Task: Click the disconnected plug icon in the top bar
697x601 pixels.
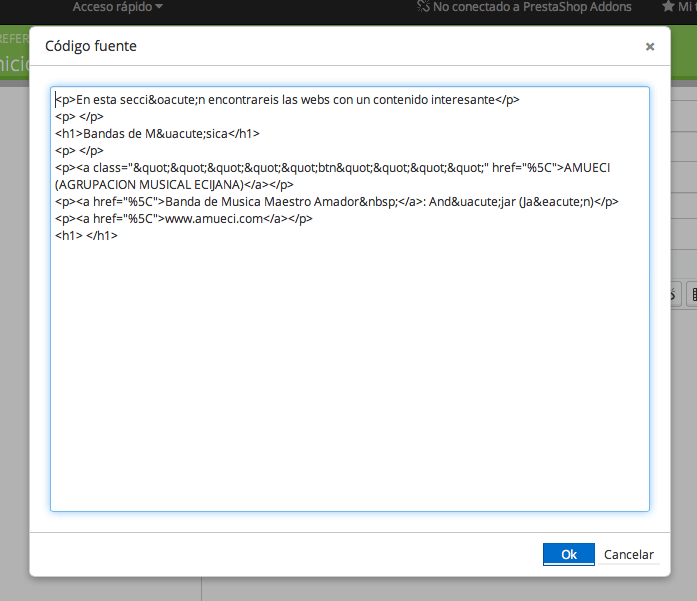Action: pyautogui.click(x=423, y=6)
